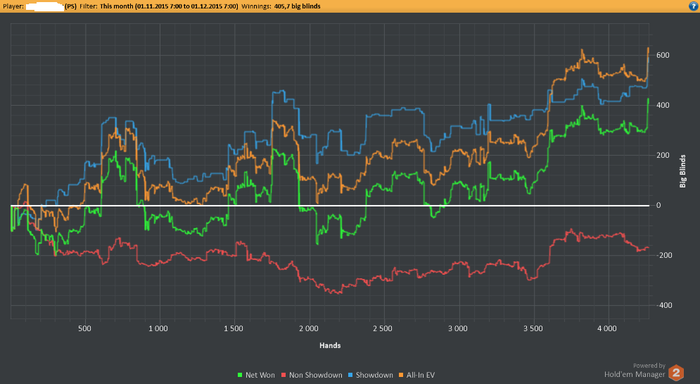Image resolution: width=700 pixels, height=384 pixels.
Task: Click the 600 big blinds axis label
Action: 662,55
